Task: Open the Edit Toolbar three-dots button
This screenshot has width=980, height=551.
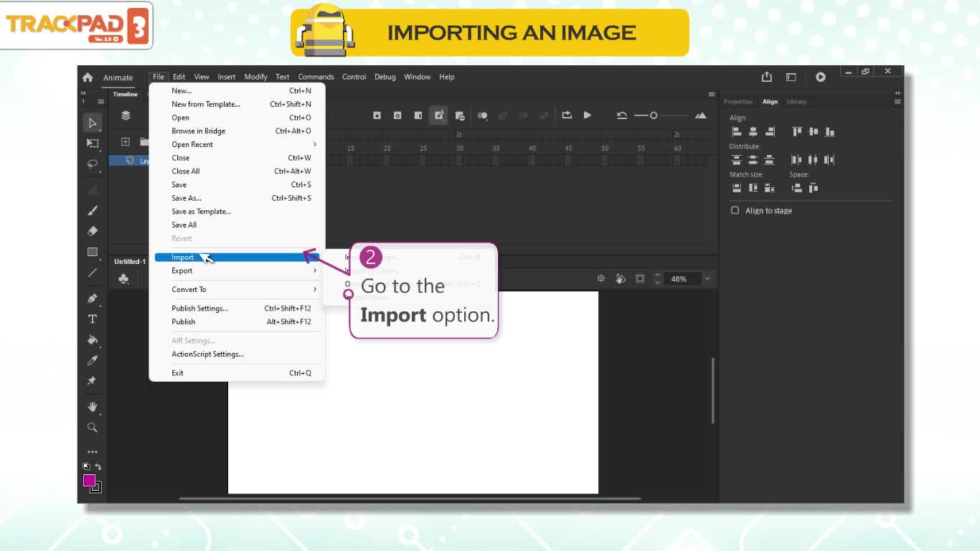Action: point(92,452)
